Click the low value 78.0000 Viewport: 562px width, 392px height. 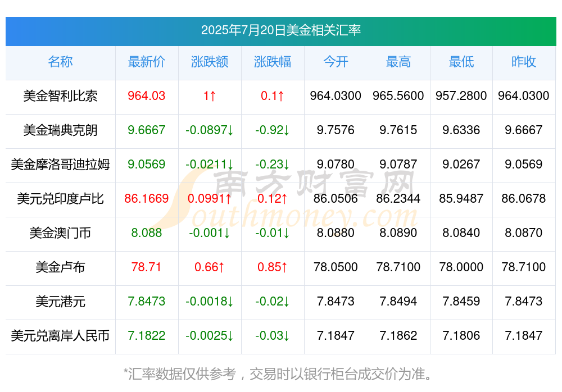[x=461, y=267]
